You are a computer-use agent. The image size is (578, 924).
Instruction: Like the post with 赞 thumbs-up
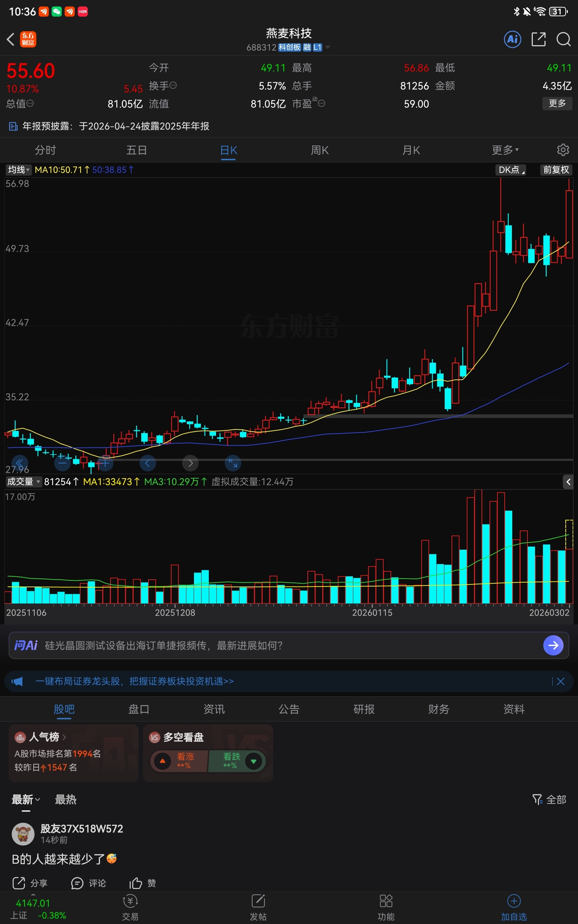(143, 883)
